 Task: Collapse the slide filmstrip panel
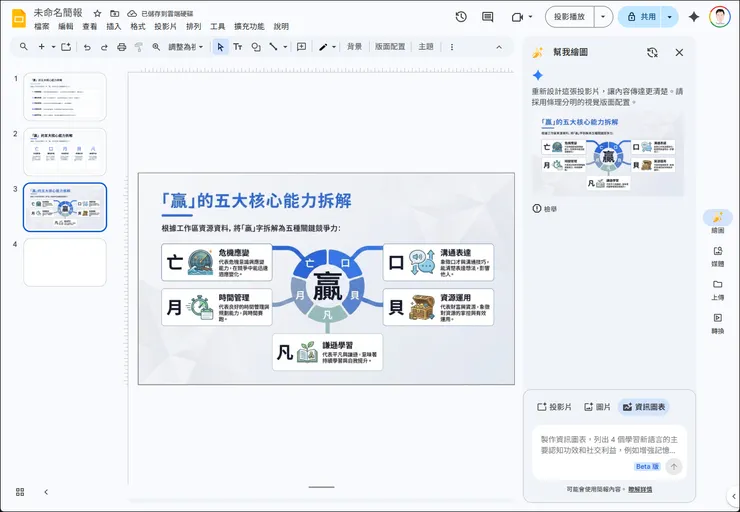[x=46, y=492]
